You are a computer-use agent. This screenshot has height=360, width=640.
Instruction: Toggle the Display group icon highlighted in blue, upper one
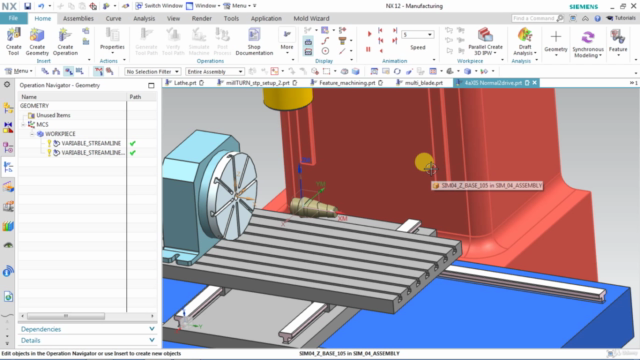pos(308,42)
